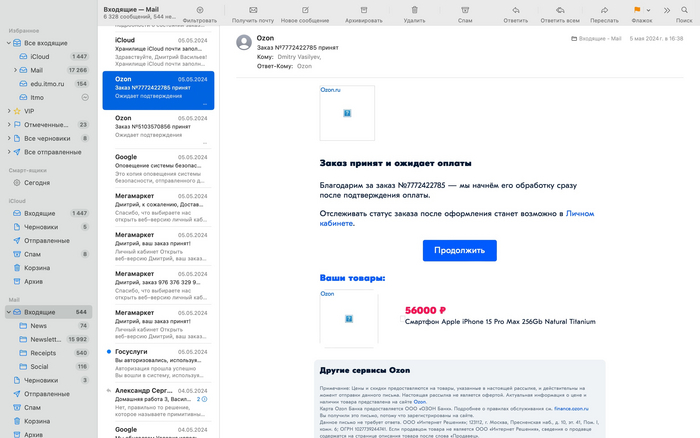Expand the VIP mailbox
This screenshot has width=700, height=438.
pyautogui.click(x=8, y=111)
